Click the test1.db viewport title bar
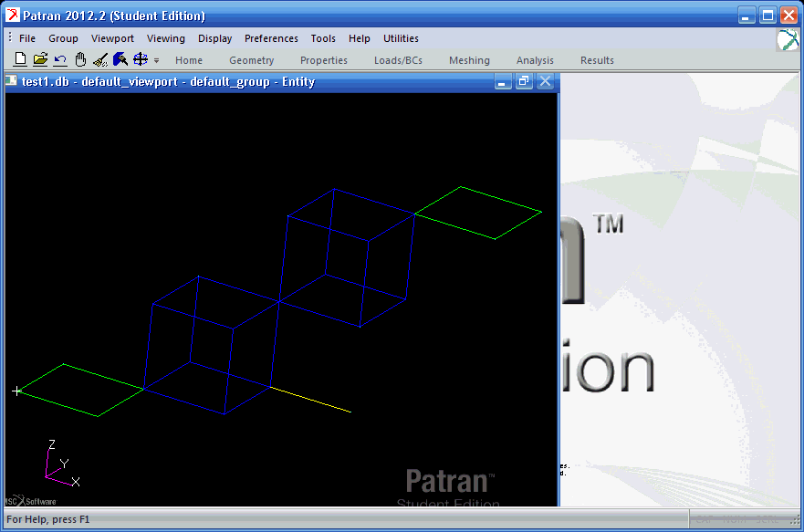This screenshot has width=804, height=532. (x=281, y=81)
